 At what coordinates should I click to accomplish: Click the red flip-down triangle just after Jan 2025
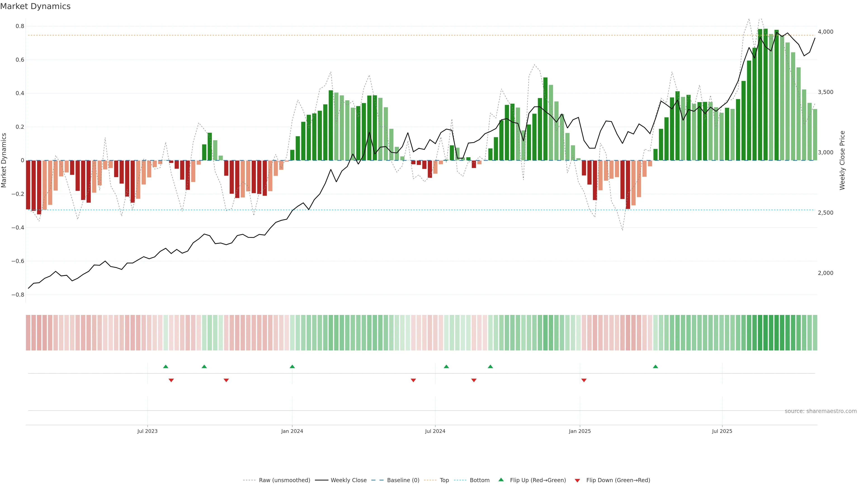click(584, 380)
